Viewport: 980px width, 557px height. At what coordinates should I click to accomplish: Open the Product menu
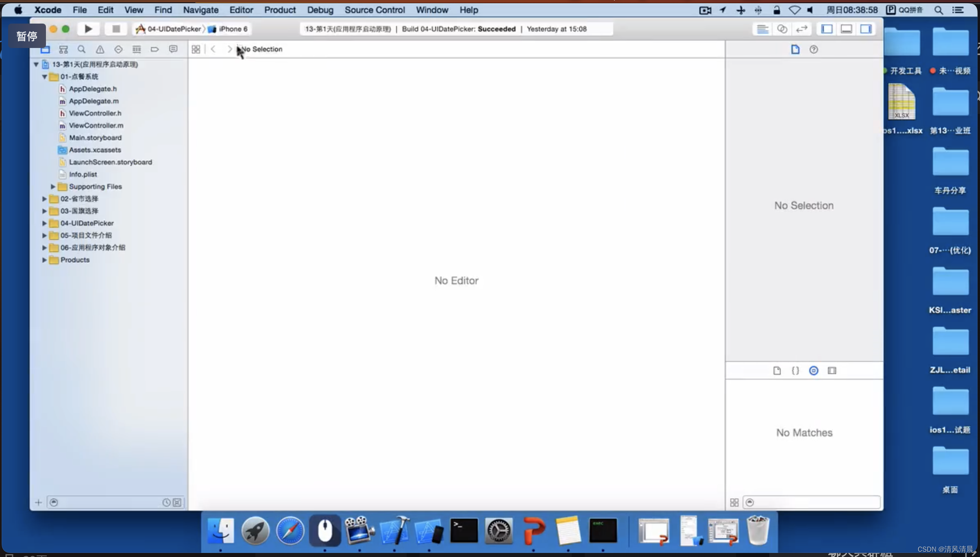click(x=280, y=10)
